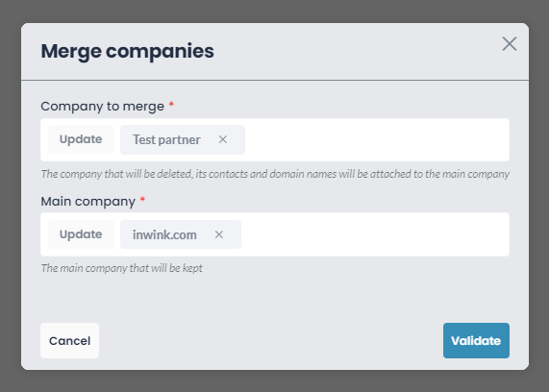Validate the company merge

[476, 340]
